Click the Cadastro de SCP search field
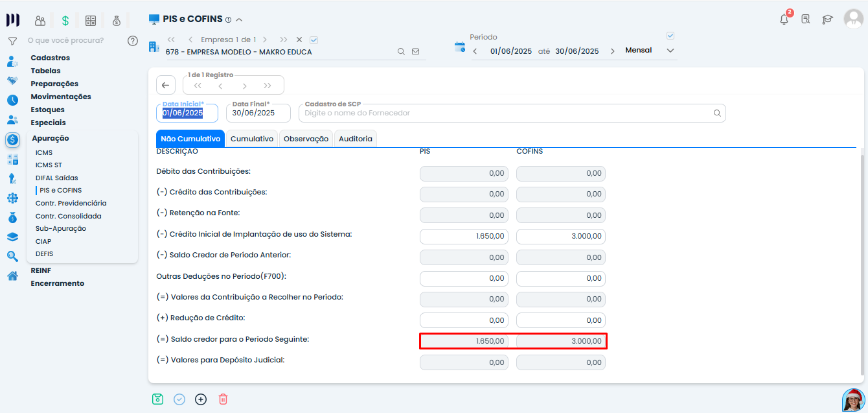Viewport: 868px width, 413px height. click(505, 113)
